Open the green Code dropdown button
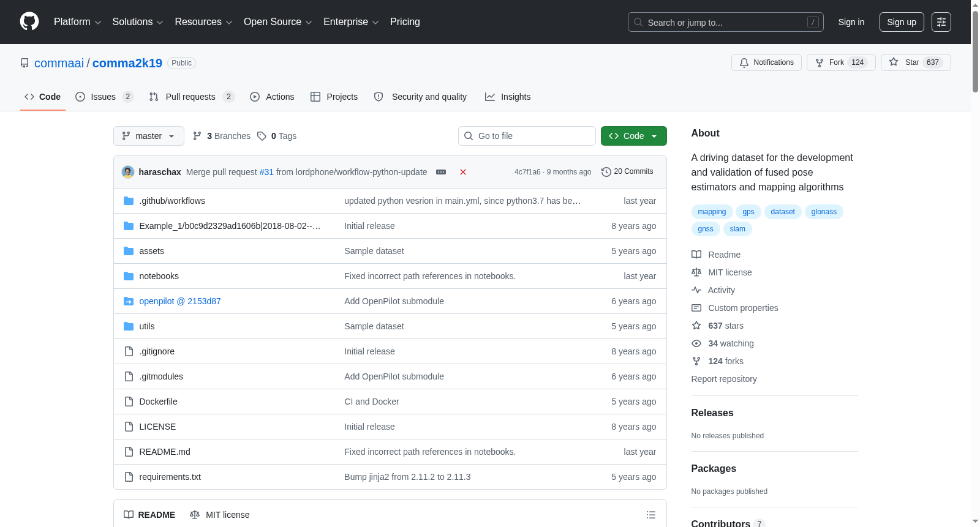 634,136
